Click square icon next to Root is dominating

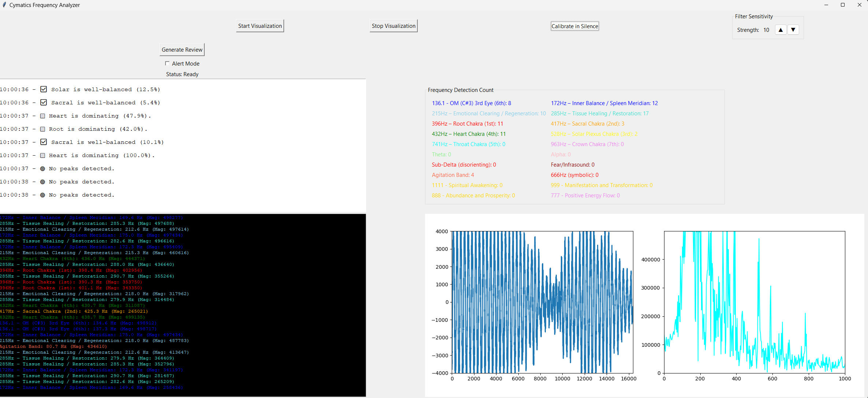click(x=42, y=129)
